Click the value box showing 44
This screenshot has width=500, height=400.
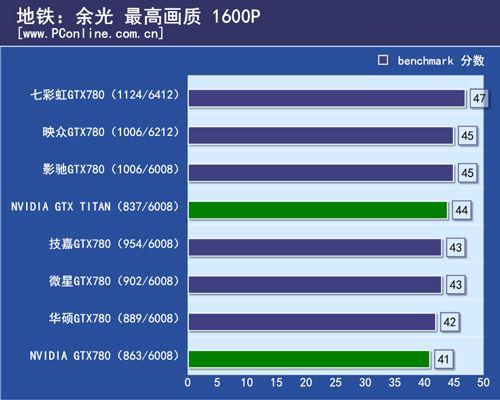461,210
